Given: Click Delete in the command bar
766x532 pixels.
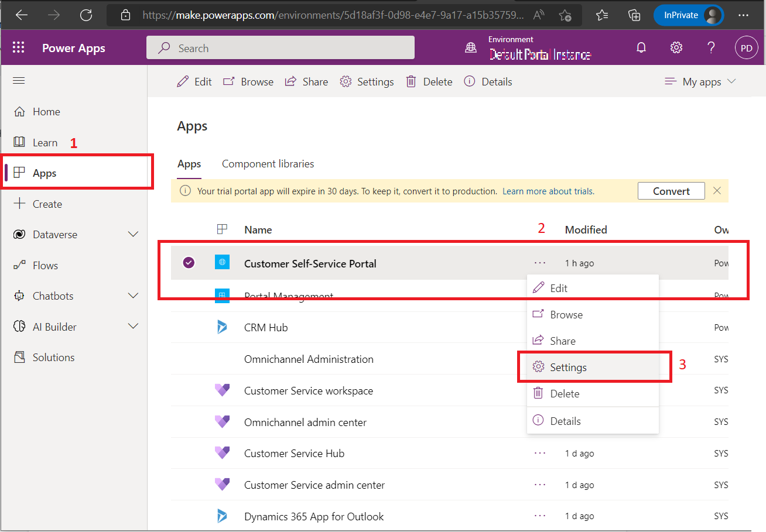Looking at the screenshot, I should [429, 82].
